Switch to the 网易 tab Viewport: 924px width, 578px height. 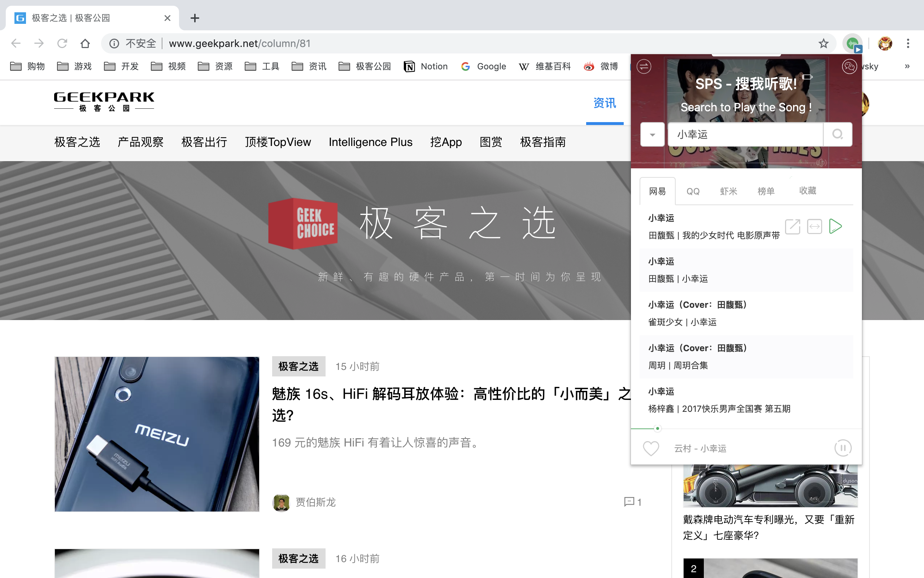(658, 191)
